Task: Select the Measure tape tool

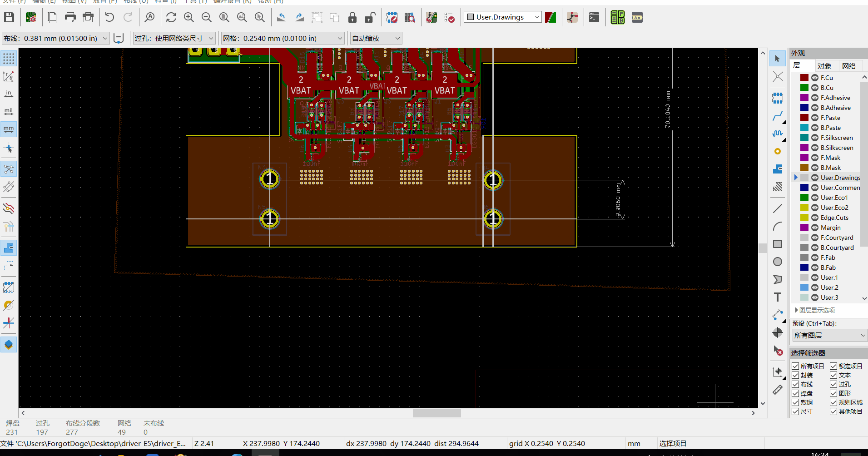Action: [778, 390]
